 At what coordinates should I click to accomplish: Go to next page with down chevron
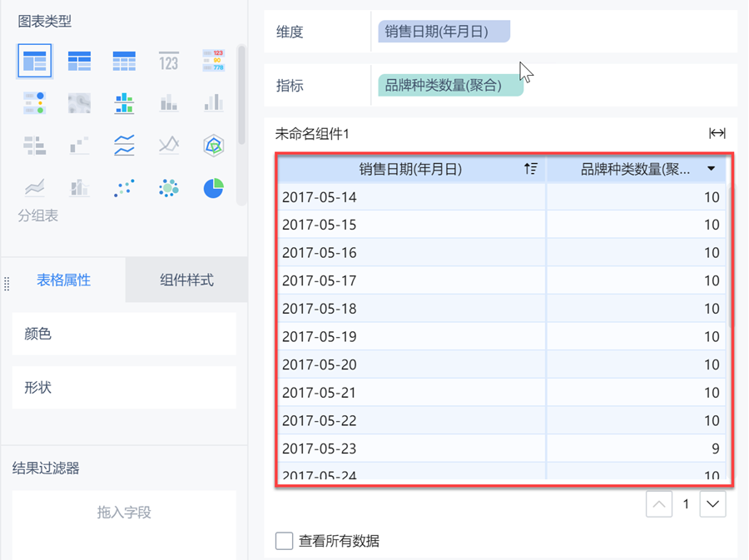pyautogui.click(x=712, y=504)
